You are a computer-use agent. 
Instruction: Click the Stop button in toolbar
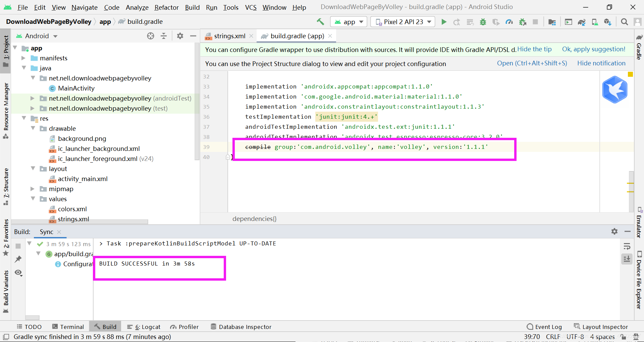coord(535,22)
